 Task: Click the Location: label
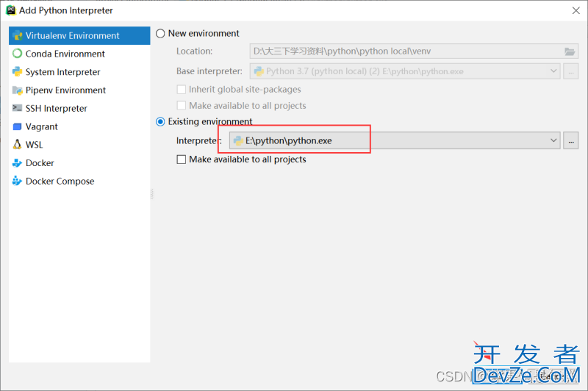[x=194, y=51]
